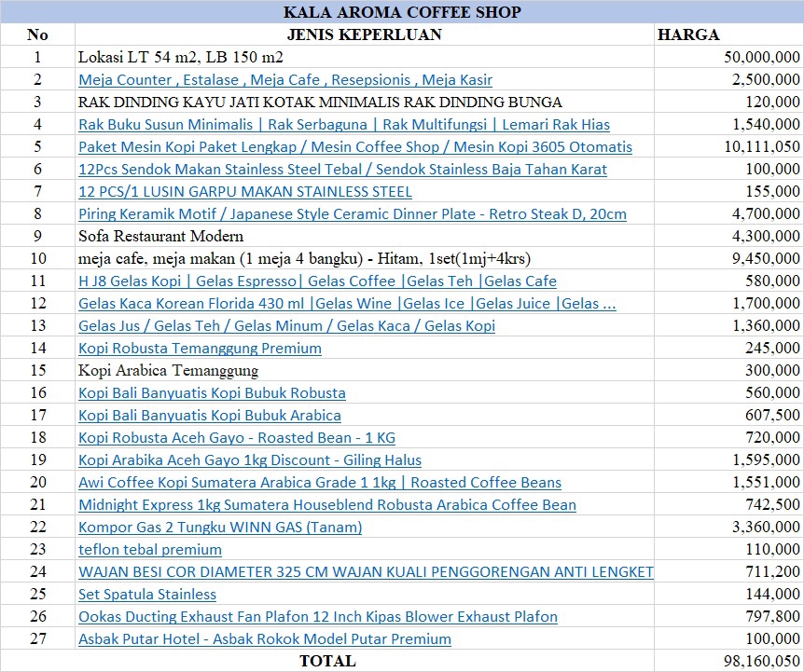Image resolution: width=804 pixels, height=672 pixels.
Task: Select the price 10,111,050
Action: click(728, 146)
